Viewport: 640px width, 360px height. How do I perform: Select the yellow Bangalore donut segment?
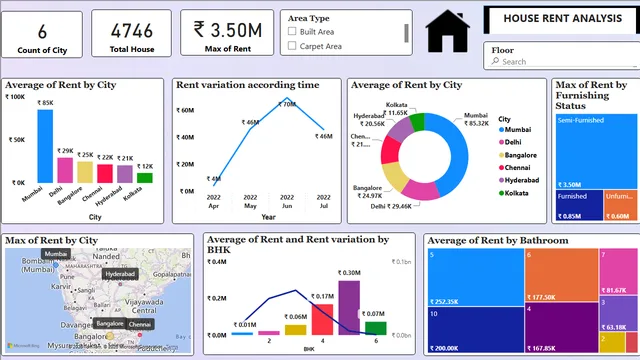395,176
